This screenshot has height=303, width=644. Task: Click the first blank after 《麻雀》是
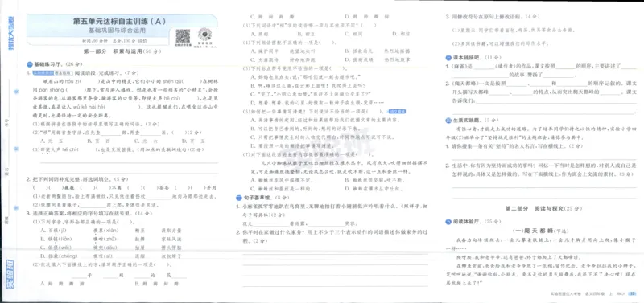point(485,67)
